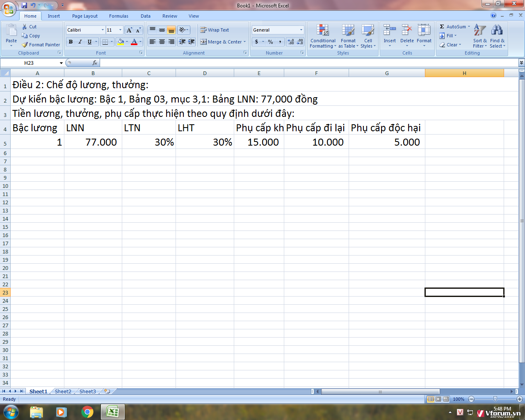525x420 pixels.
Task: Click the Format Painter icon
Action: pyautogui.click(x=25, y=45)
